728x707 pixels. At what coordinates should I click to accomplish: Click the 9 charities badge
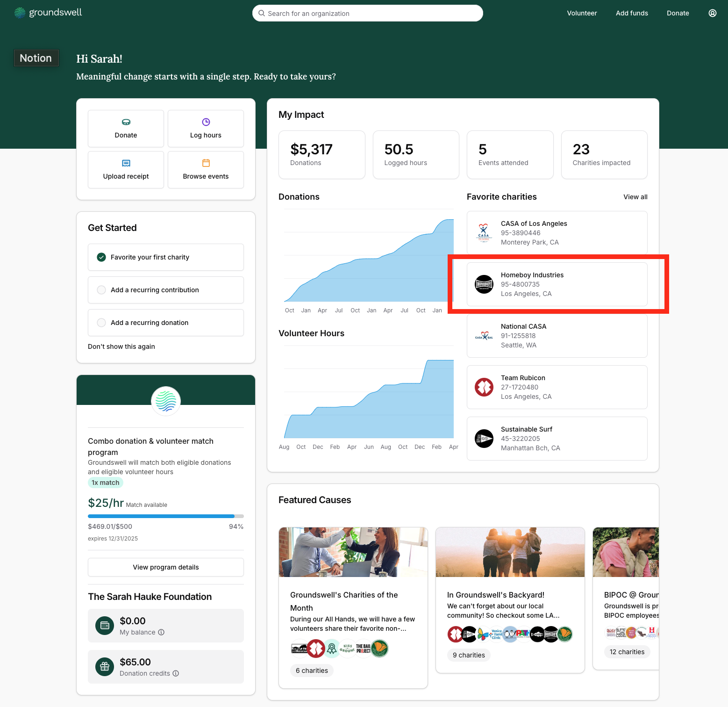coord(469,655)
